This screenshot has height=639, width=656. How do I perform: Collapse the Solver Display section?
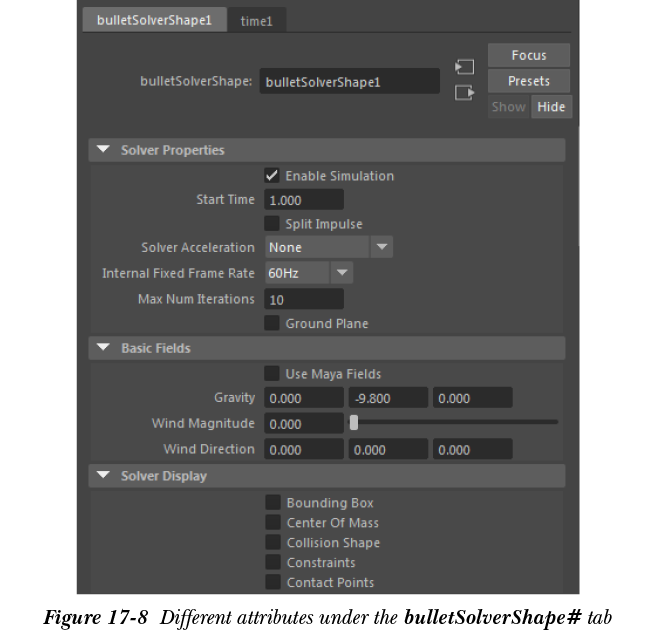point(103,477)
